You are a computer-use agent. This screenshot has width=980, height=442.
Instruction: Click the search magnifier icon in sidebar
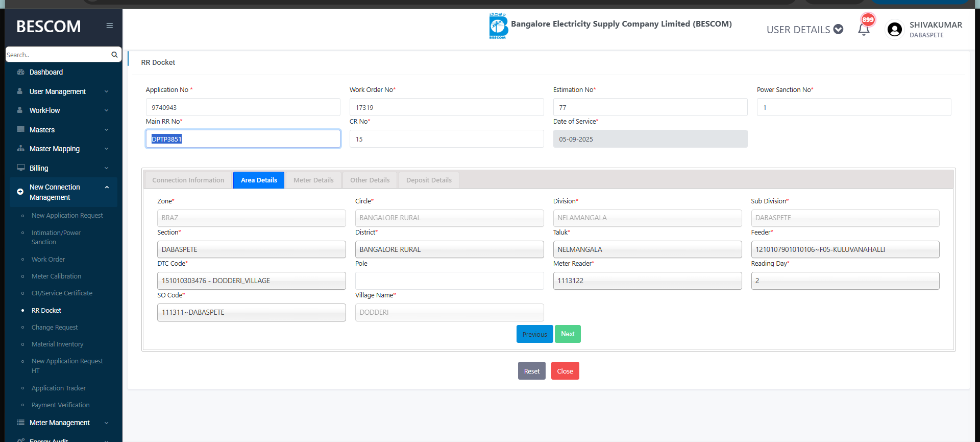114,55
